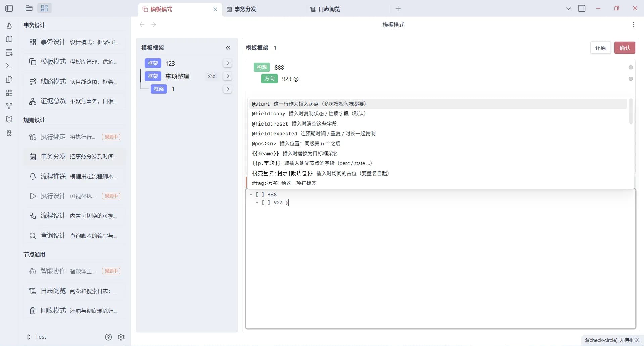The height and width of the screenshot is (346, 644).
Task: Open the three-dot more options menu
Action: click(633, 24)
